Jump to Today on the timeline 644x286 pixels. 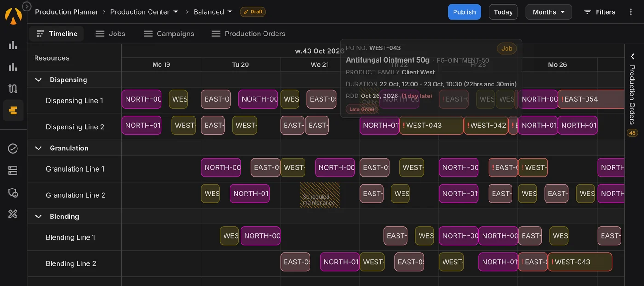pyautogui.click(x=503, y=12)
